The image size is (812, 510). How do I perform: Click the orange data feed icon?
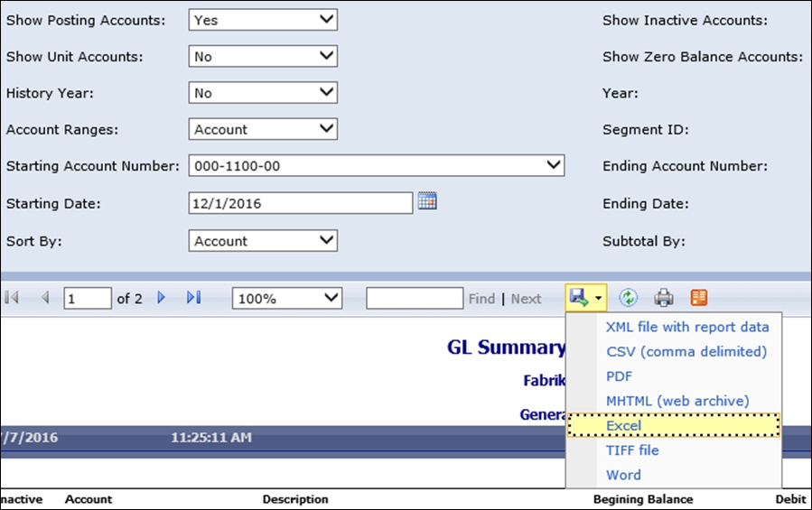698,298
